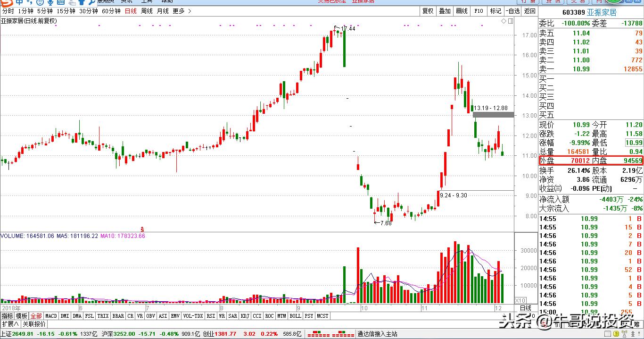Click the red S marker under chart

point(142,229)
